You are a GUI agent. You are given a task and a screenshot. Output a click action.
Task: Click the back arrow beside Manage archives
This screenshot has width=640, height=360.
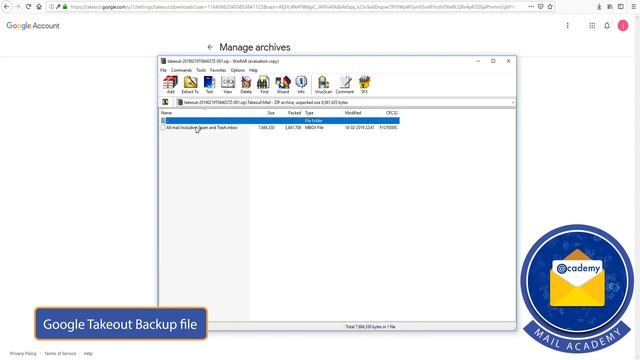point(210,47)
